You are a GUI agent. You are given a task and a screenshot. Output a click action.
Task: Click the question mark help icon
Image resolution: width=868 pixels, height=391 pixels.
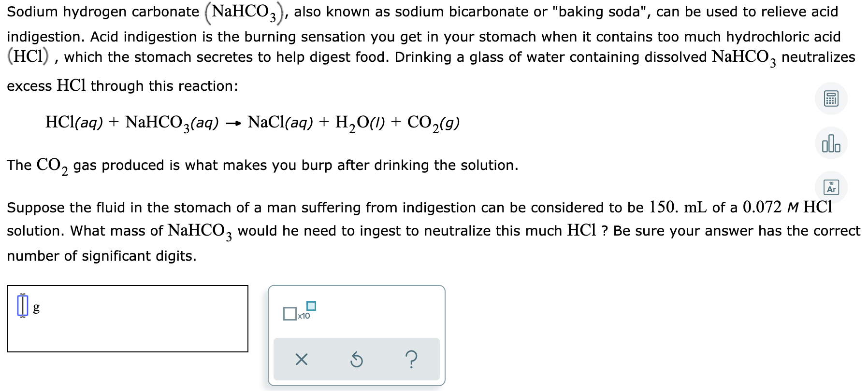click(x=410, y=359)
